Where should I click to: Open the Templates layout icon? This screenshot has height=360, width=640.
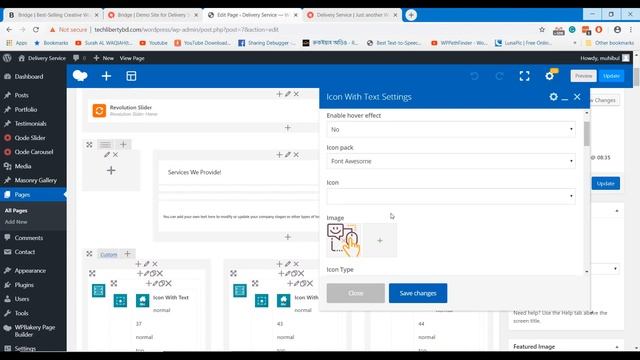coord(131,76)
